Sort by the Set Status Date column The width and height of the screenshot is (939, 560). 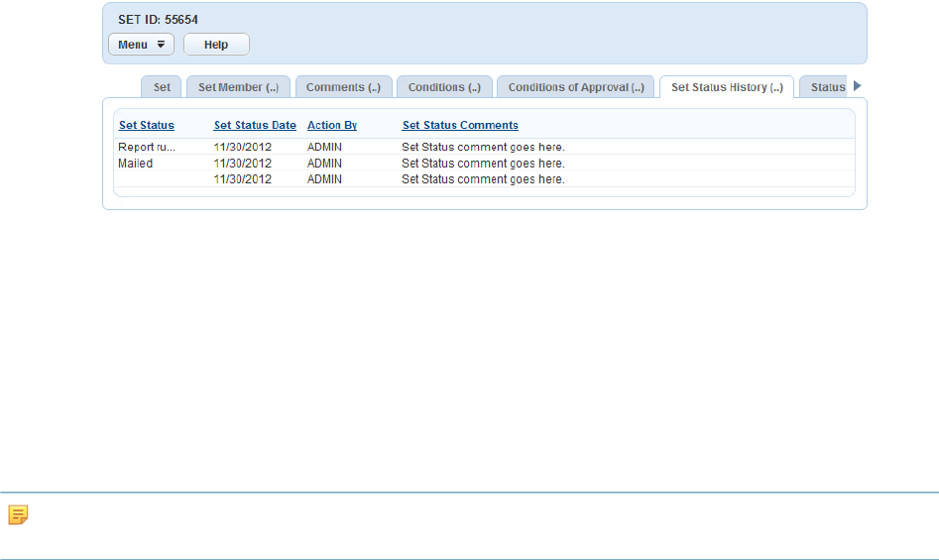point(255,125)
